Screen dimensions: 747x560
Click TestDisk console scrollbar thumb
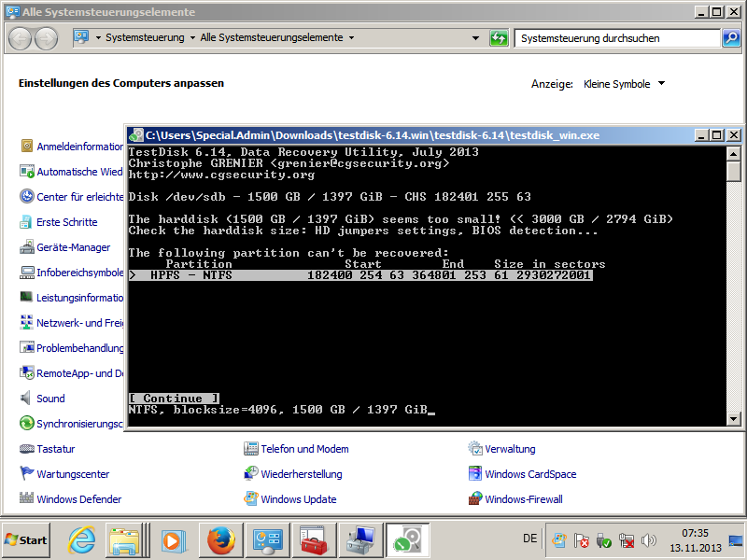coord(733,171)
